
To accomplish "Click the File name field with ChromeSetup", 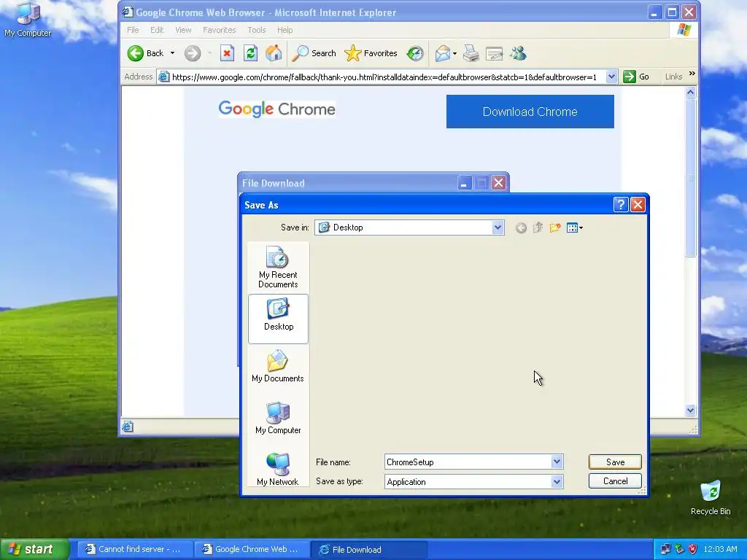I will (468, 462).
